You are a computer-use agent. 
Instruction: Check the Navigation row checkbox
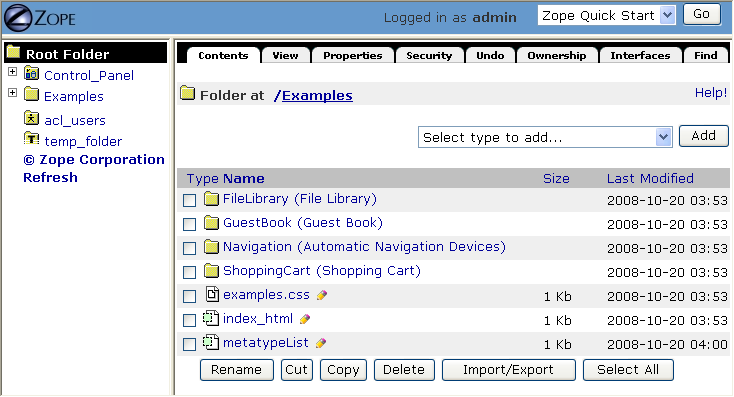click(x=190, y=248)
